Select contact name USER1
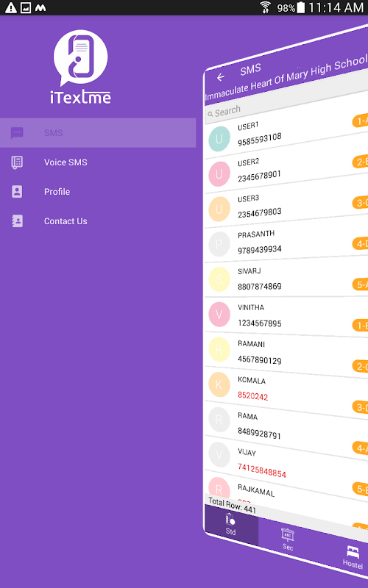368x588 pixels. 248,126
